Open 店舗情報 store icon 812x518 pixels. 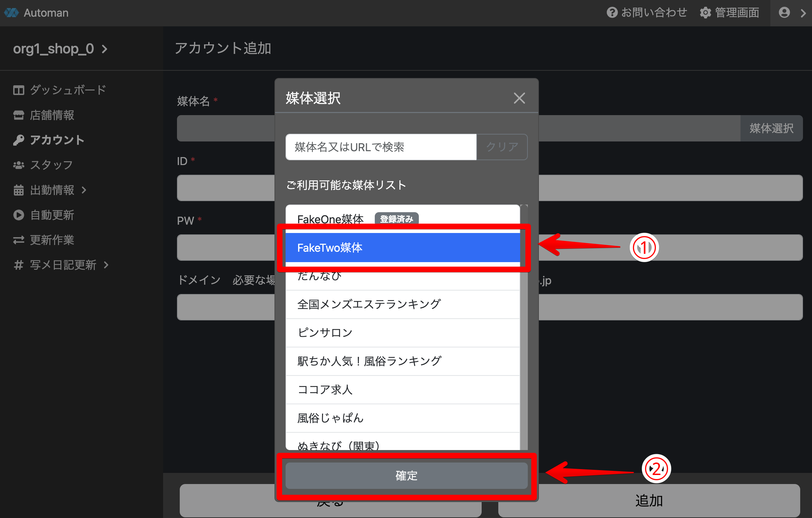tap(19, 115)
